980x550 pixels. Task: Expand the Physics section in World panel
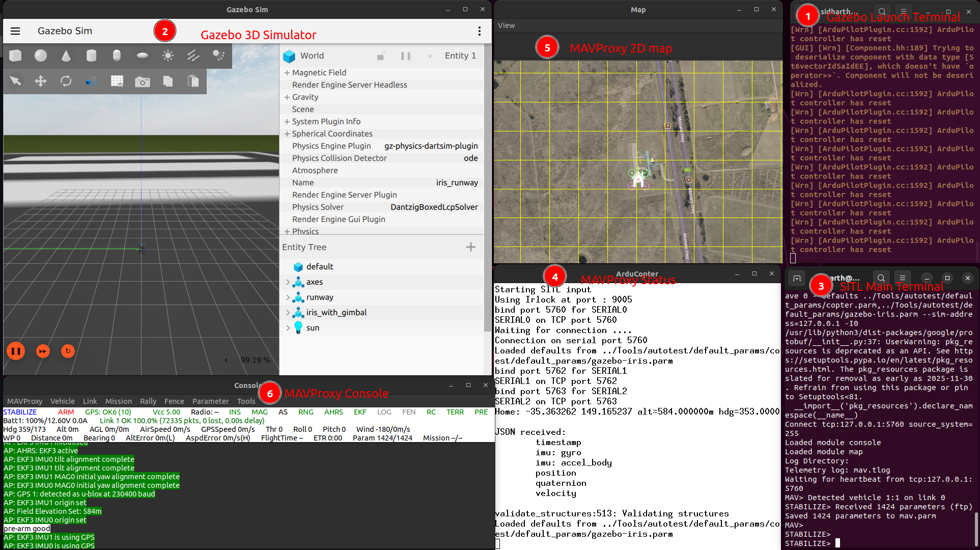pos(288,231)
